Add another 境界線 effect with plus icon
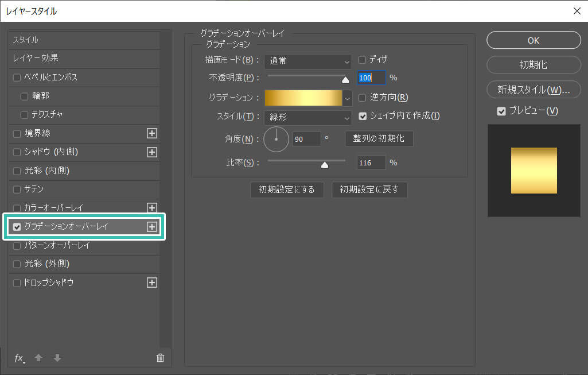The image size is (588, 375). 152,133
